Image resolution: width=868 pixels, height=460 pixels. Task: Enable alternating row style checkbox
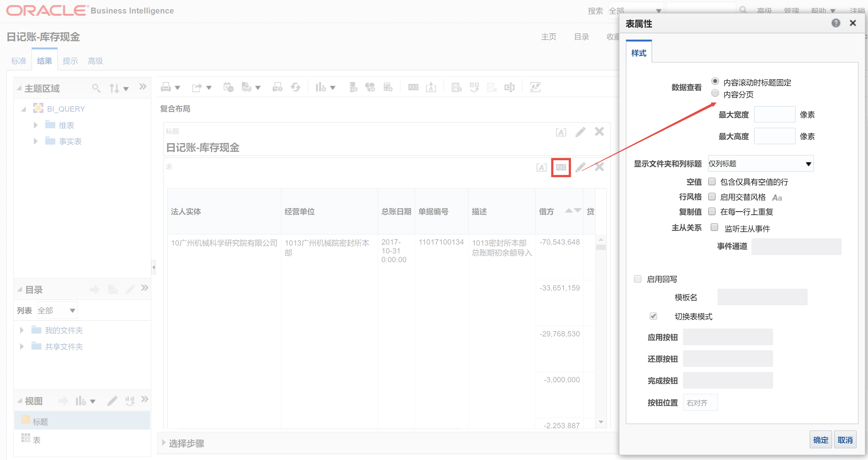click(712, 197)
